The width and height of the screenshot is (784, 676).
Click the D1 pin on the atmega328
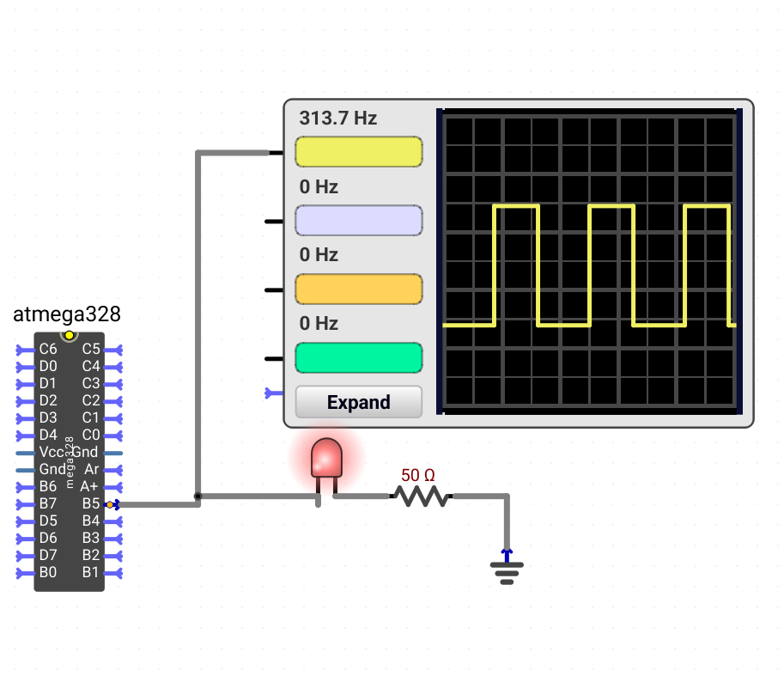point(25,385)
